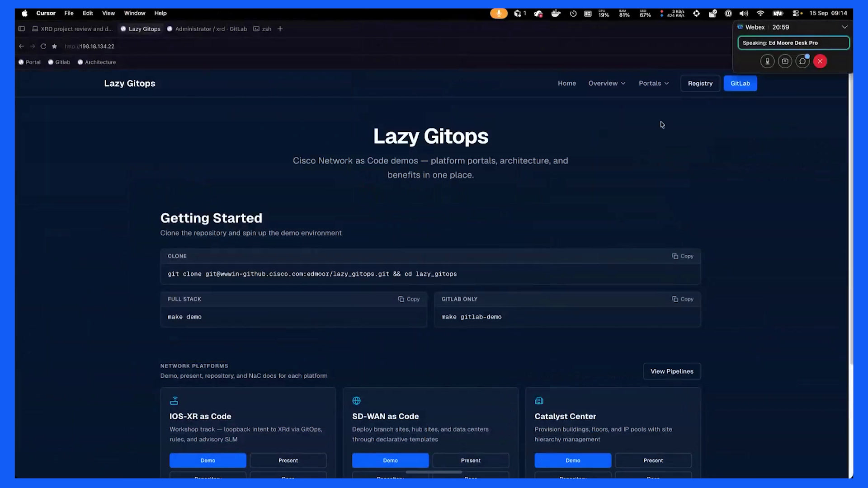The width and height of the screenshot is (868, 488).
Task: Click the orange microphone indicator in menu bar
Action: point(499,14)
